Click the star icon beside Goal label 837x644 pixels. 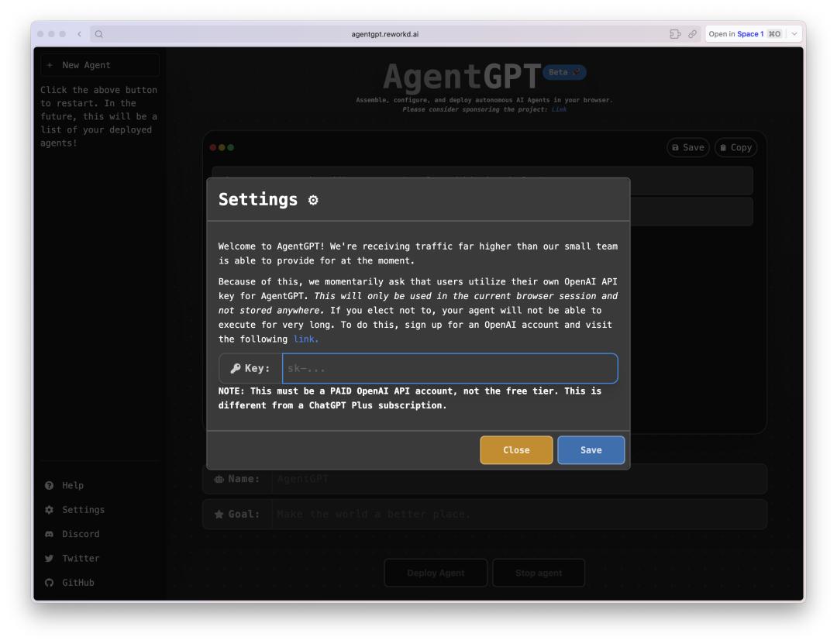pos(219,515)
